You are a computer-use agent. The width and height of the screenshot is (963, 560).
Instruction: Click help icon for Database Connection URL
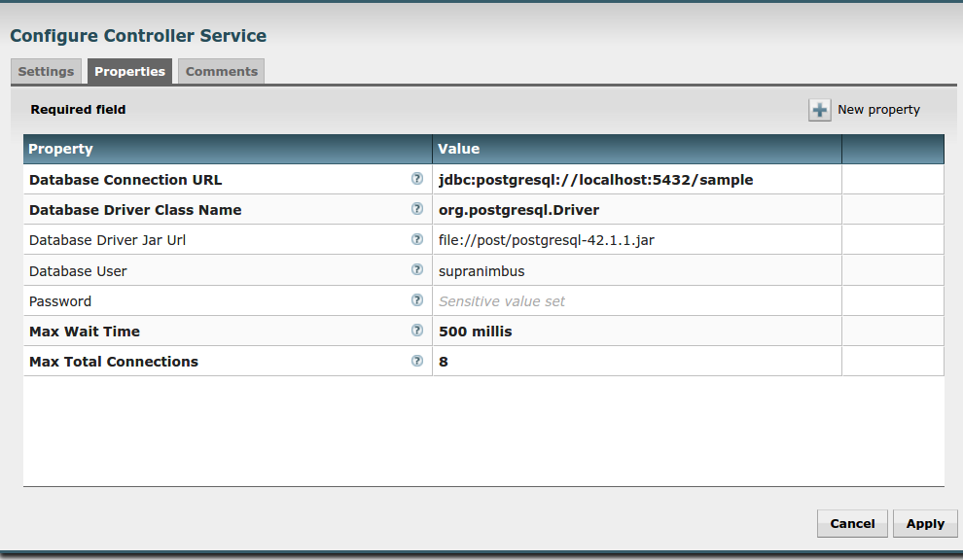click(x=417, y=179)
